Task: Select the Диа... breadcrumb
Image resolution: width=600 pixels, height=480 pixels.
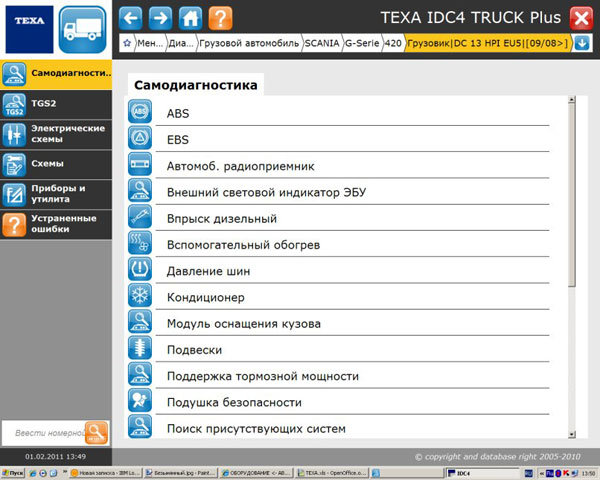Action: (x=181, y=43)
